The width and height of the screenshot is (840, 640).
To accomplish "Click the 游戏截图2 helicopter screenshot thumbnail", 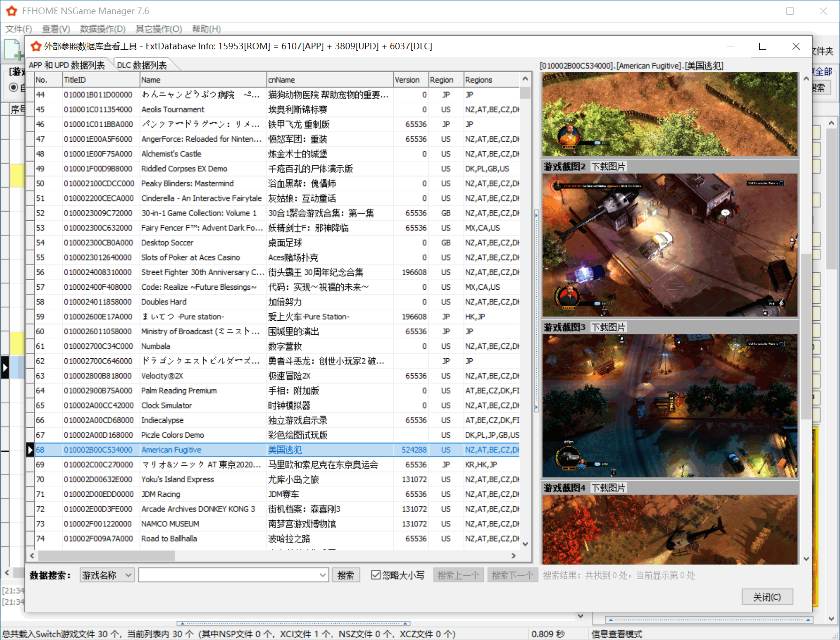I will (x=670, y=245).
